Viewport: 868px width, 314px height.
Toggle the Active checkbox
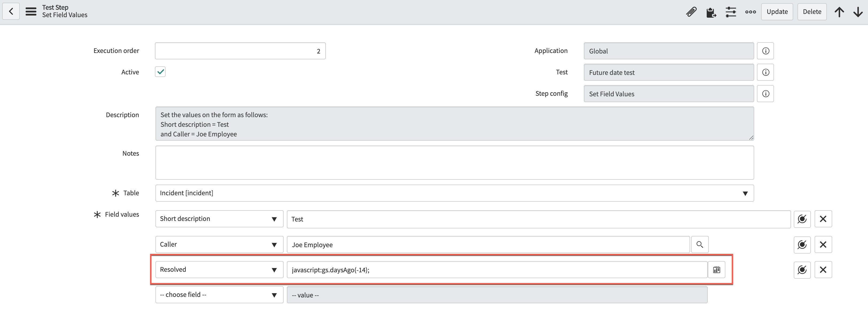pos(161,72)
